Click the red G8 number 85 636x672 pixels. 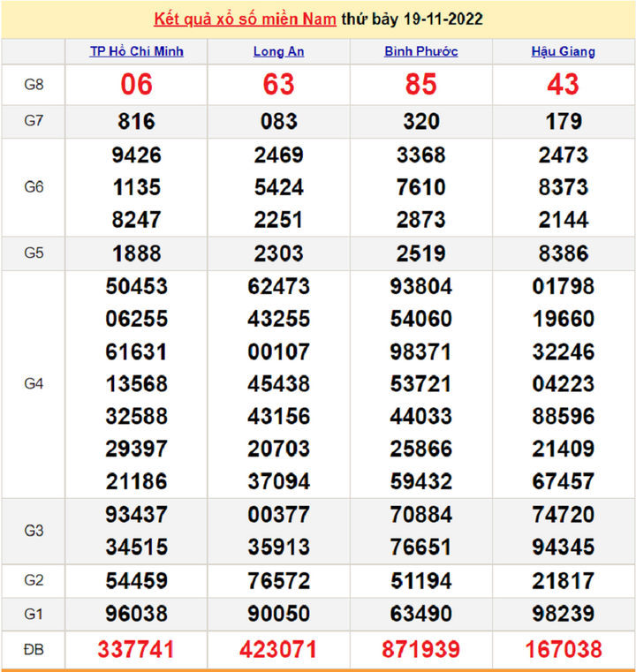tap(420, 85)
